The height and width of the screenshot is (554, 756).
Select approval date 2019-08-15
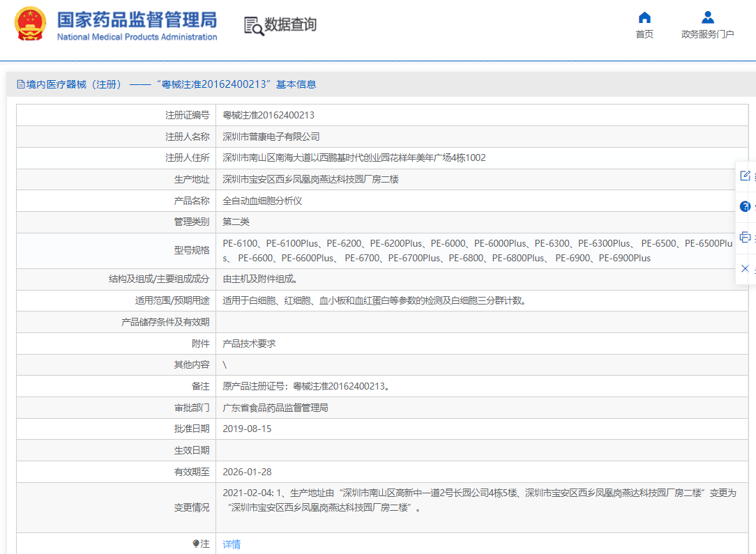pos(247,429)
